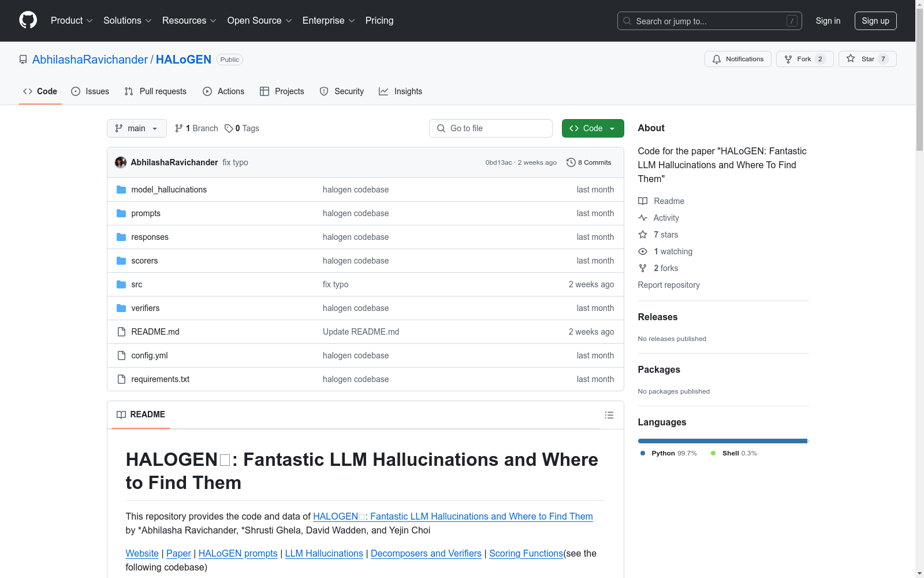The width and height of the screenshot is (924, 578).
Task: View the 1 watching eye icon
Action: coord(643,251)
